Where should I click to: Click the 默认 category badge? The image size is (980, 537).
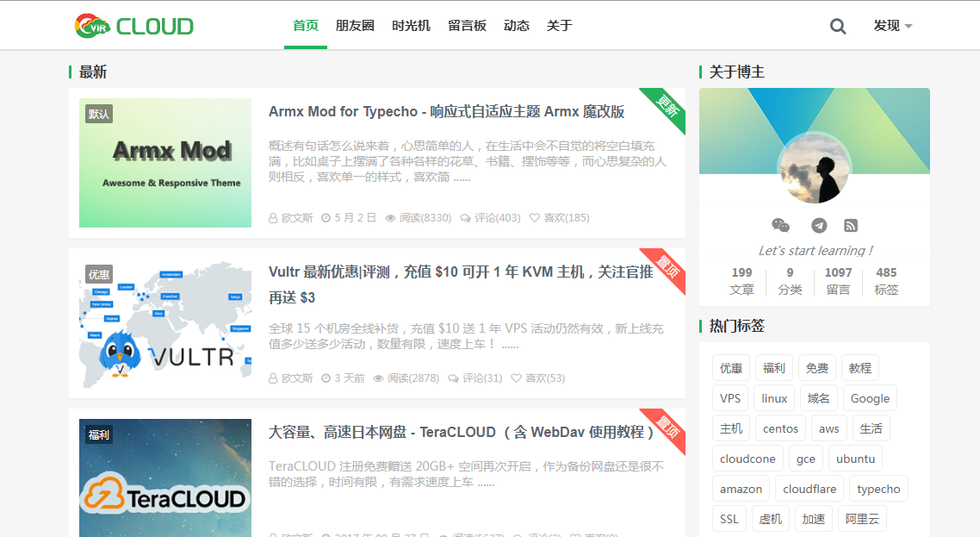(x=99, y=114)
